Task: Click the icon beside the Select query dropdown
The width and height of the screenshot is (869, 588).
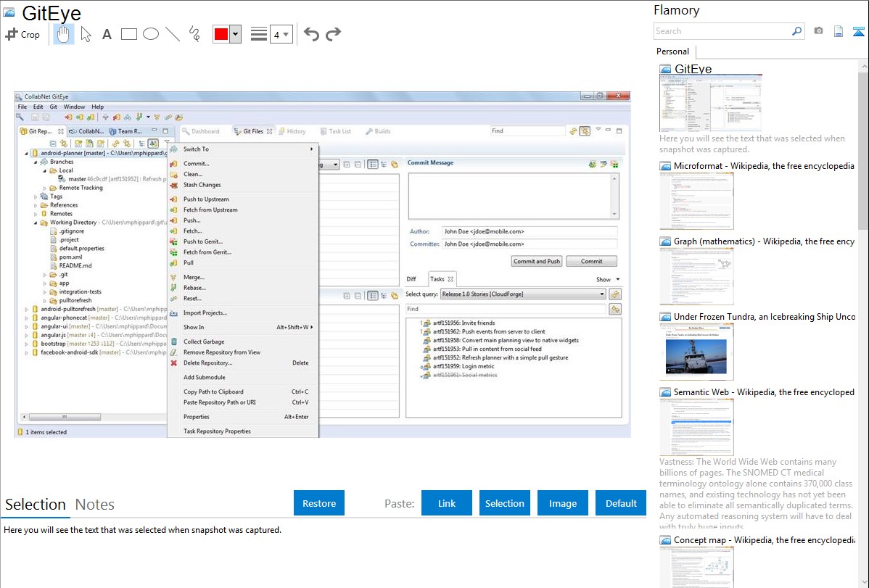Action: (x=614, y=294)
